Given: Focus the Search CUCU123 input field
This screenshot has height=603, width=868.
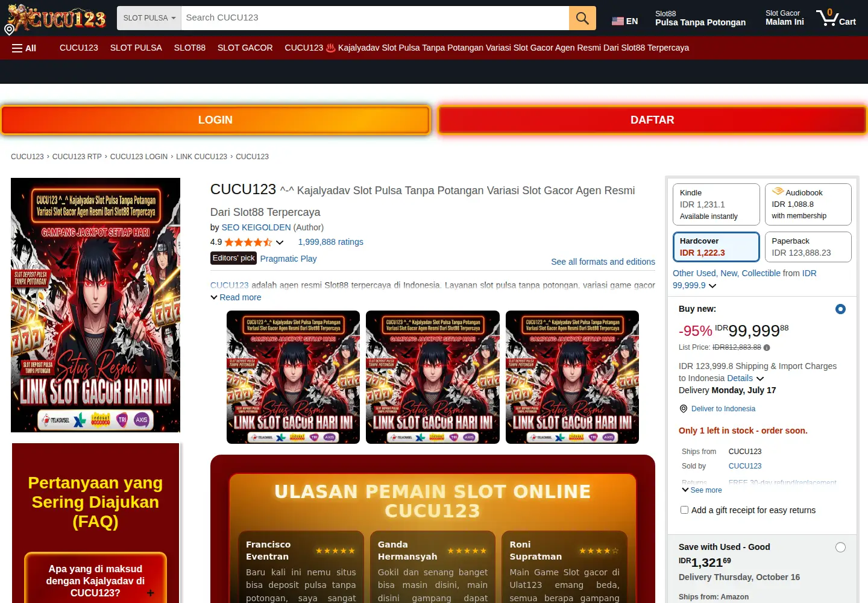Looking at the screenshot, I should [x=375, y=18].
